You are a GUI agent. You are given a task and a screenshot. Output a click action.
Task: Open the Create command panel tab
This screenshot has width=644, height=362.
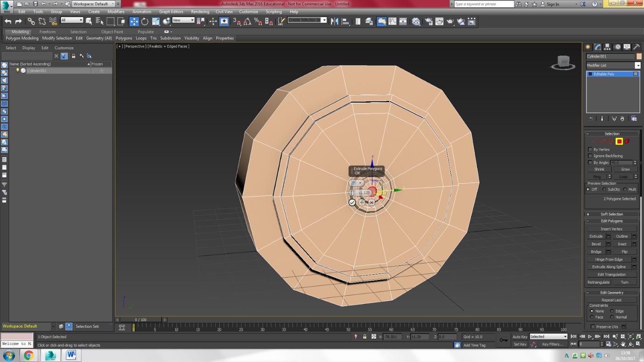click(x=588, y=47)
